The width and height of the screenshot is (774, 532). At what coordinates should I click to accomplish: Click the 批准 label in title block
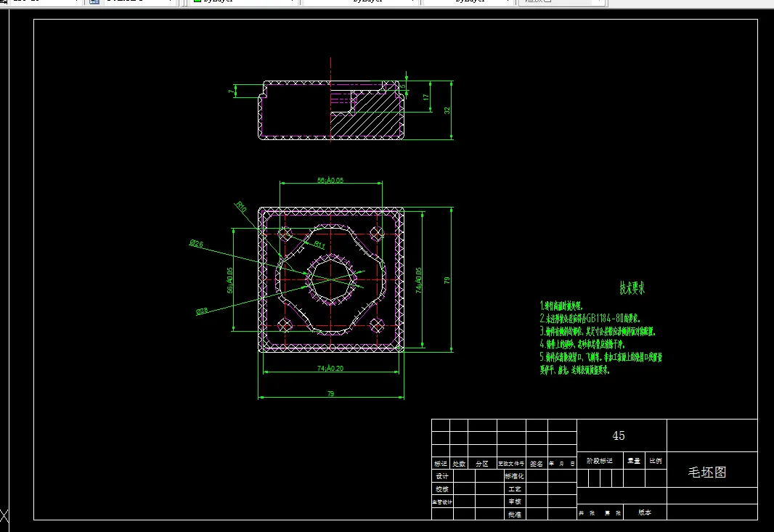[x=515, y=515]
